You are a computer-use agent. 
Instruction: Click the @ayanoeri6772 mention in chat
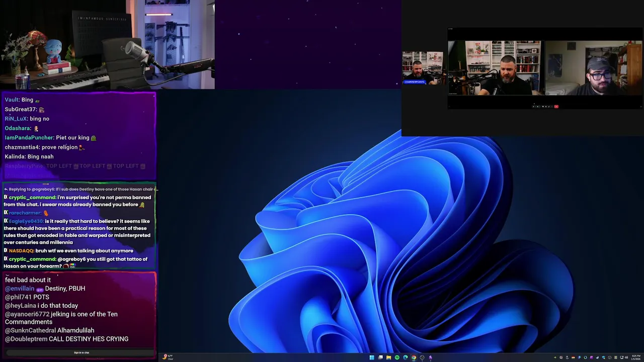(27, 314)
